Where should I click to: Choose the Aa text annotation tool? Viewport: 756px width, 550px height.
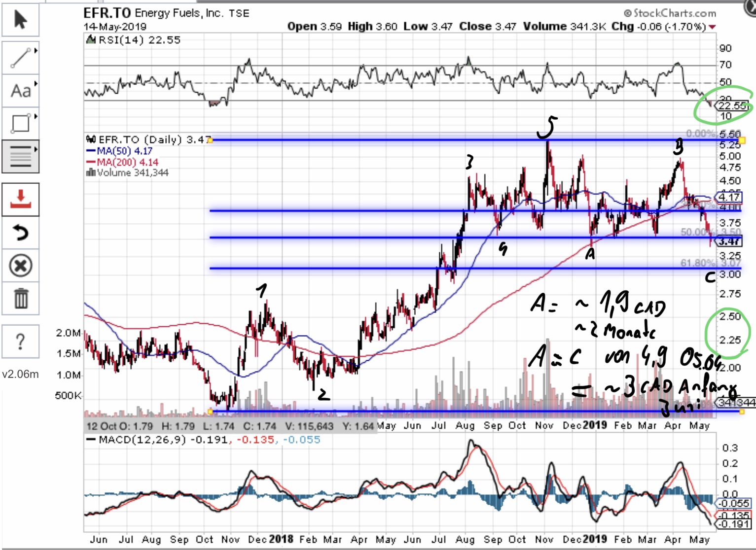pyautogui.click(x=20, y=91)
